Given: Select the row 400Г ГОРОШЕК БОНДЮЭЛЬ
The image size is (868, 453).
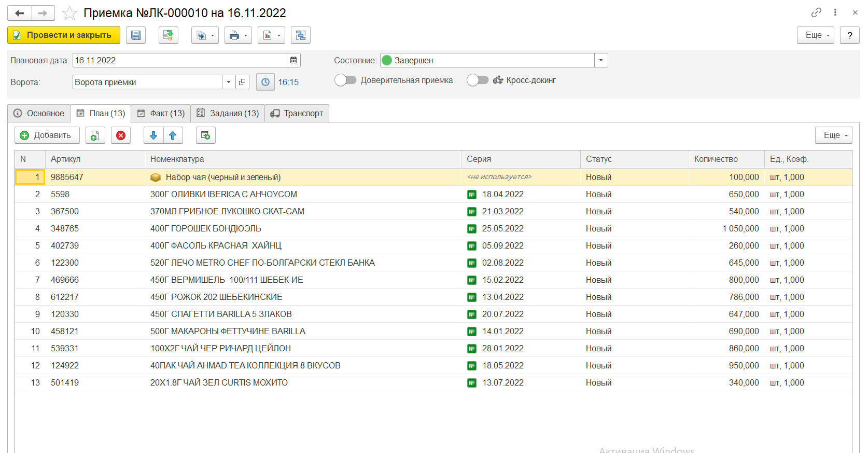Looking at the screenshot, I should 205,228.
